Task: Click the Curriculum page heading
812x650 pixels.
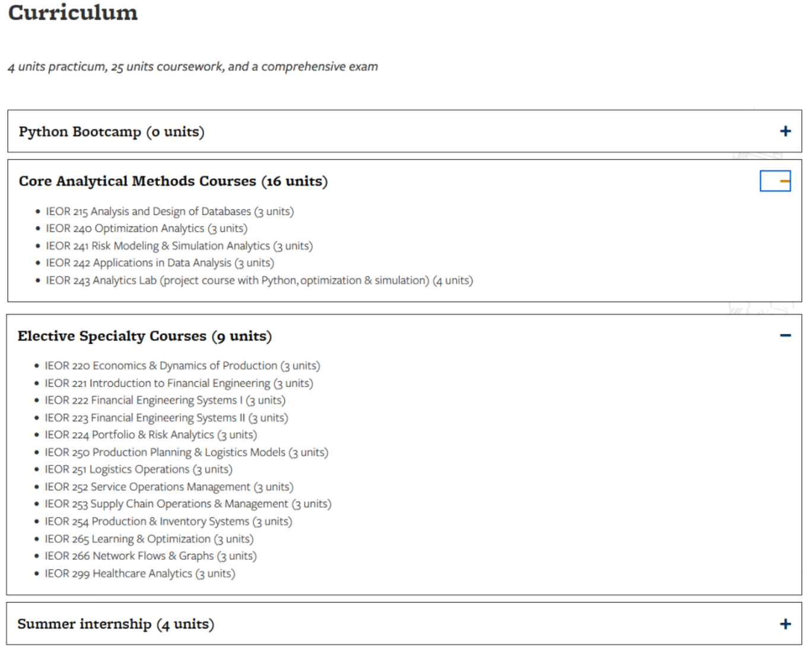Action: coord(73,12)
